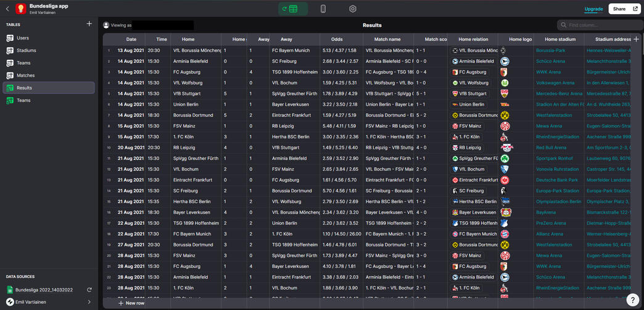
Task: Click the Red Bull Arena stadium link
Action: tap(551, 148)
